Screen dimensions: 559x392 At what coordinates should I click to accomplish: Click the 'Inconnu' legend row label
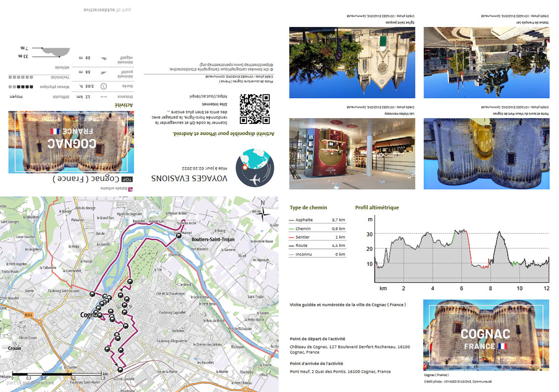(304, 254)
